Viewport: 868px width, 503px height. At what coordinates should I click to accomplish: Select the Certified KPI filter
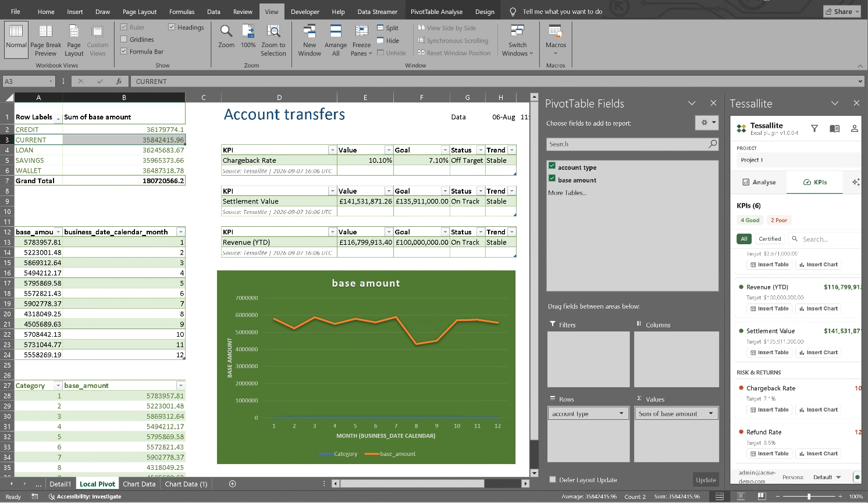pyautogui.click(x=770, y=239)
